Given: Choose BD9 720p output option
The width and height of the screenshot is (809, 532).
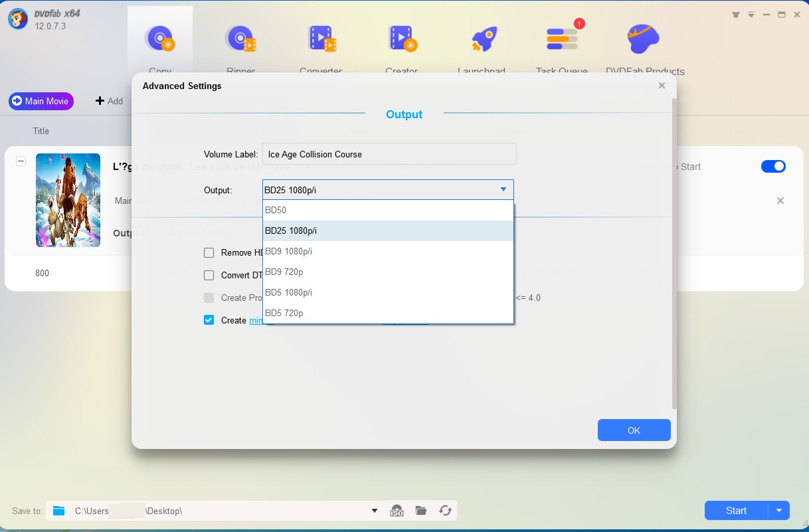Looking at the screenshot, I should 388,272.
